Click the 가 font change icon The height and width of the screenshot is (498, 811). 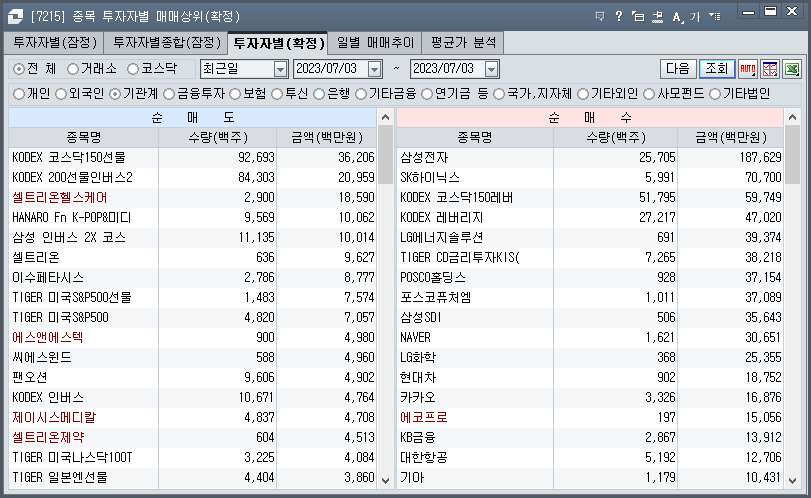(695, 17)
